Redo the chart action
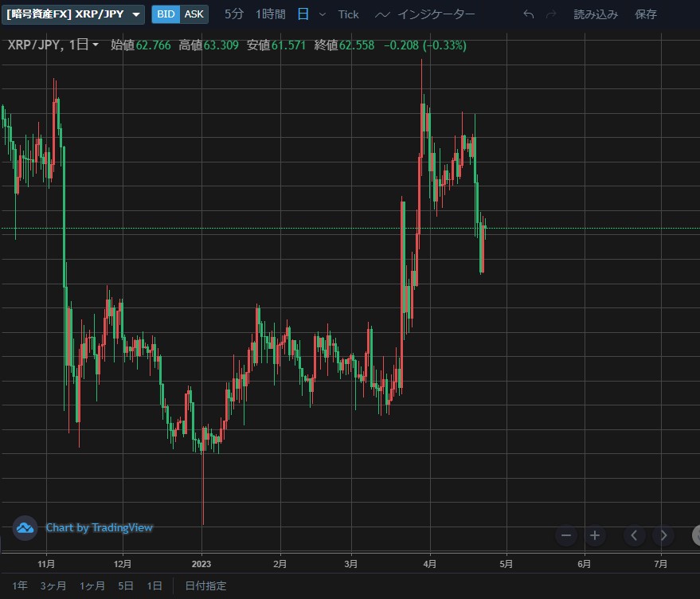This screenshot has height=599, width=700. click(x=551, y=14)
